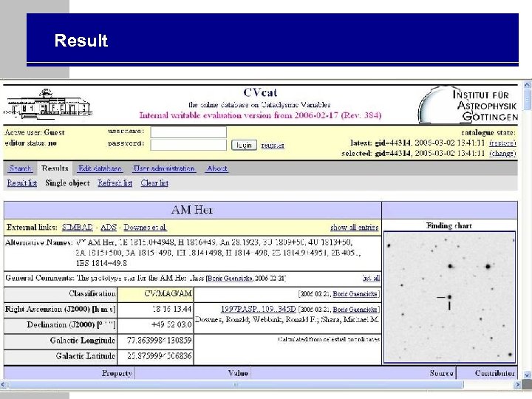Go to the Result list sub-tab
The image size is (532, 399).
tap(22, 183)
